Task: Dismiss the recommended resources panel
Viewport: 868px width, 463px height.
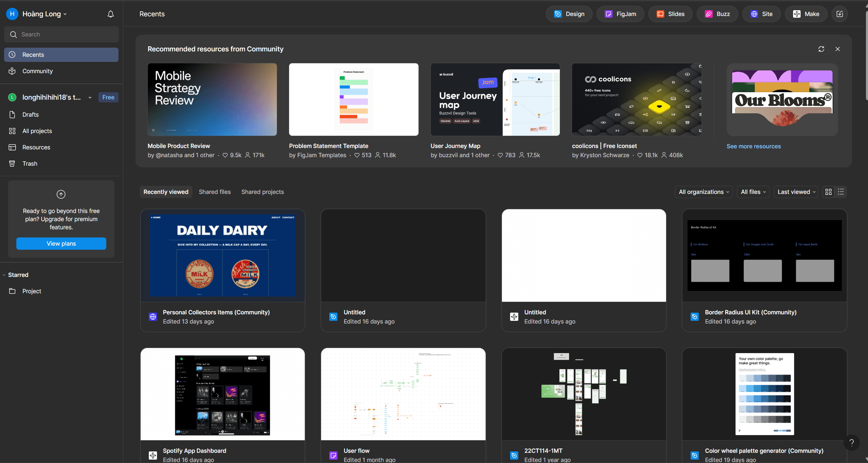Action: point(837,49)
